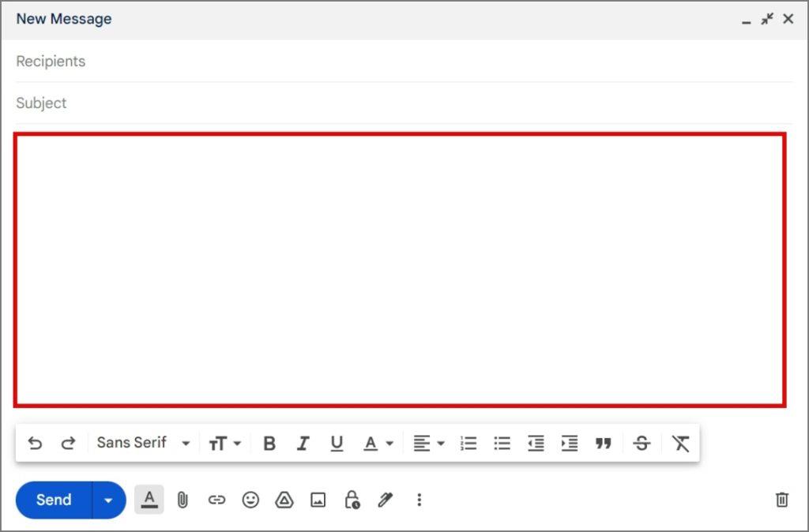This screenshot has width=809, height=532.
Task: Increase the indent
Action: coord(570,443)
